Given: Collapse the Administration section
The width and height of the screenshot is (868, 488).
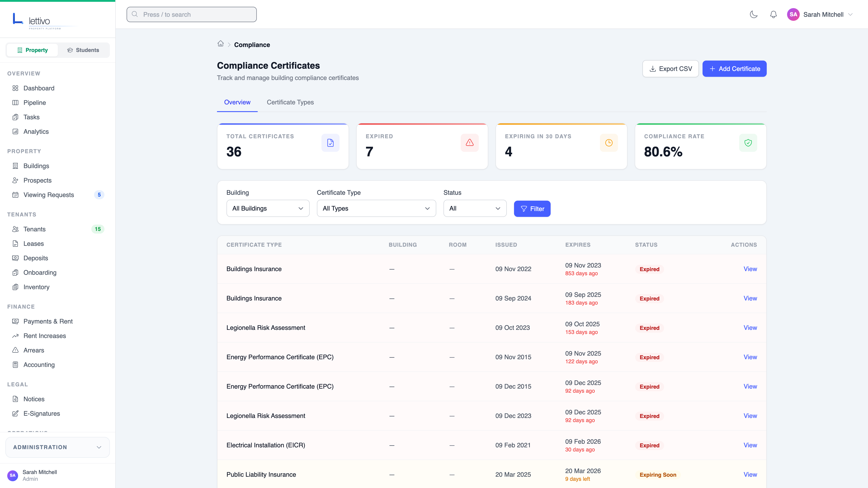Looking at the screenshot, I should [57, 447].
